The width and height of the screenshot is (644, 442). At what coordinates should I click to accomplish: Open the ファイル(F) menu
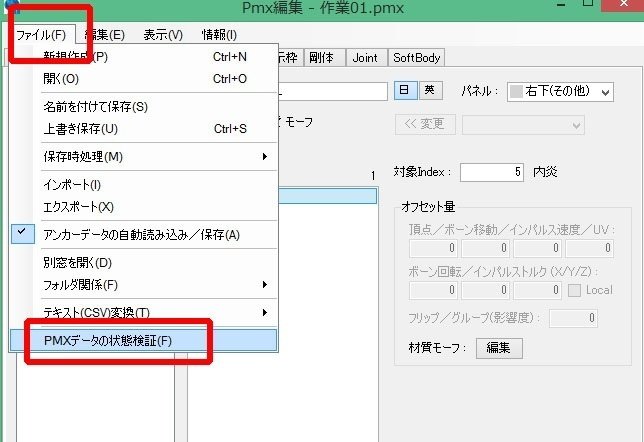(x=41, y=35)
